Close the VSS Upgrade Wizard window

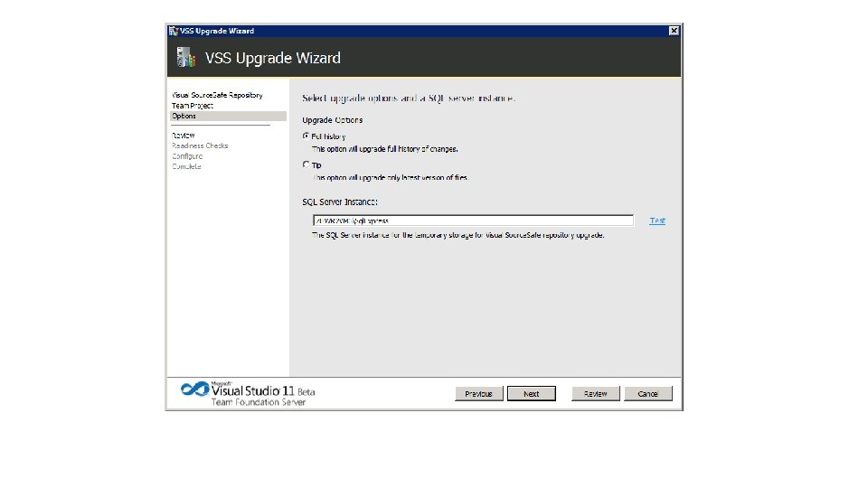[674, 31]
